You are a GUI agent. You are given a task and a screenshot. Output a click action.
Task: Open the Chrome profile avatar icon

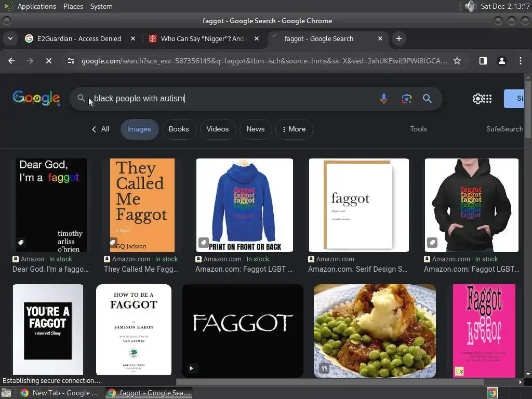click(501, 61)
